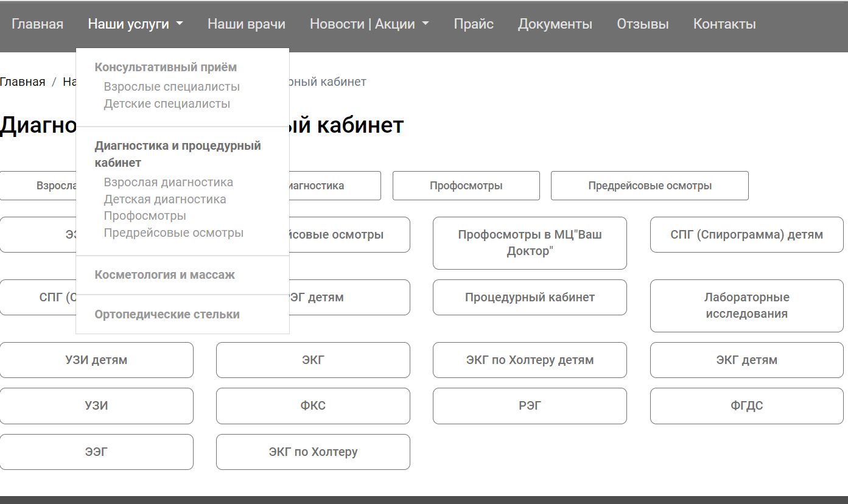Screen dimensions: 848x504
Task: Open the Отзывы page
Action: tap(642, 24)
